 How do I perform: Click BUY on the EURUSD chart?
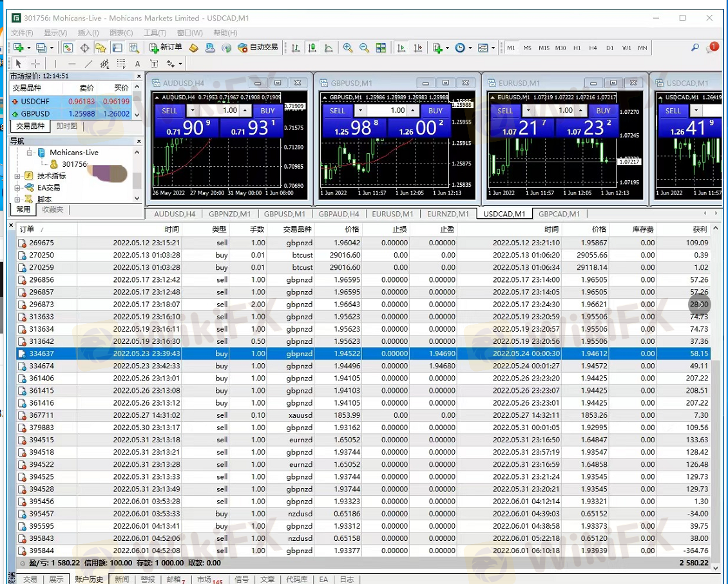[x=603, y=110]
